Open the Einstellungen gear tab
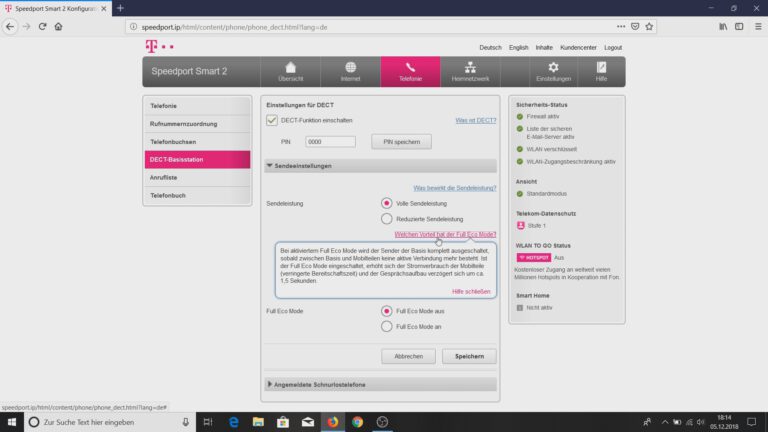The height and width of the screenshot is (432, 768). 553,72
